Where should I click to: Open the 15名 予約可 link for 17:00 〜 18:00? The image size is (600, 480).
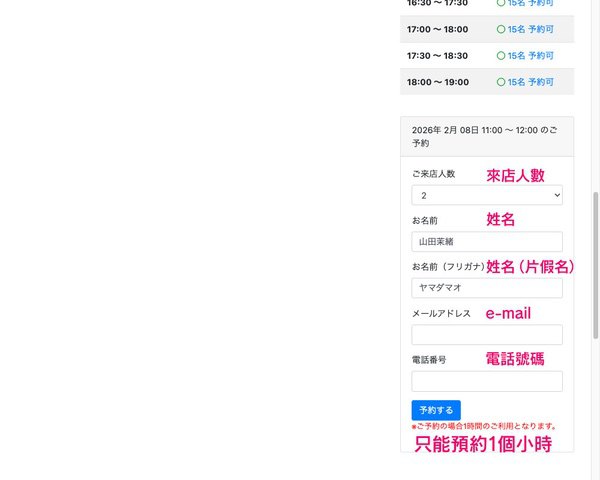click(530, 29)
